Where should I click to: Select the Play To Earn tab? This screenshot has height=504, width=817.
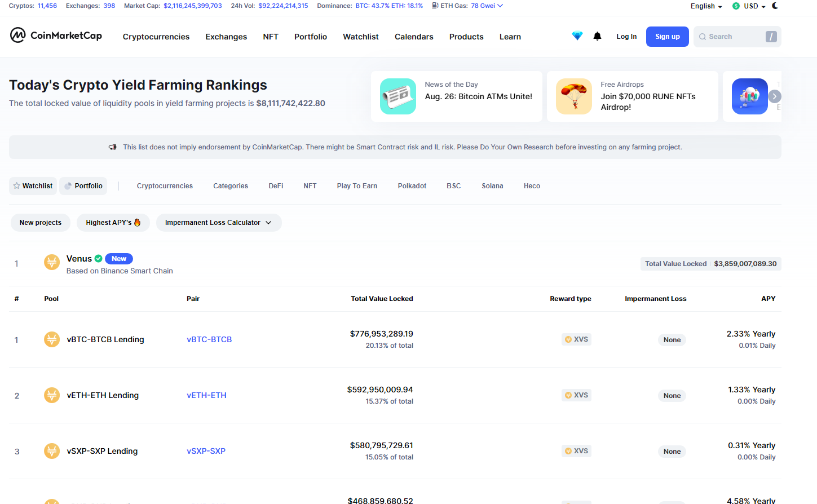357,186
